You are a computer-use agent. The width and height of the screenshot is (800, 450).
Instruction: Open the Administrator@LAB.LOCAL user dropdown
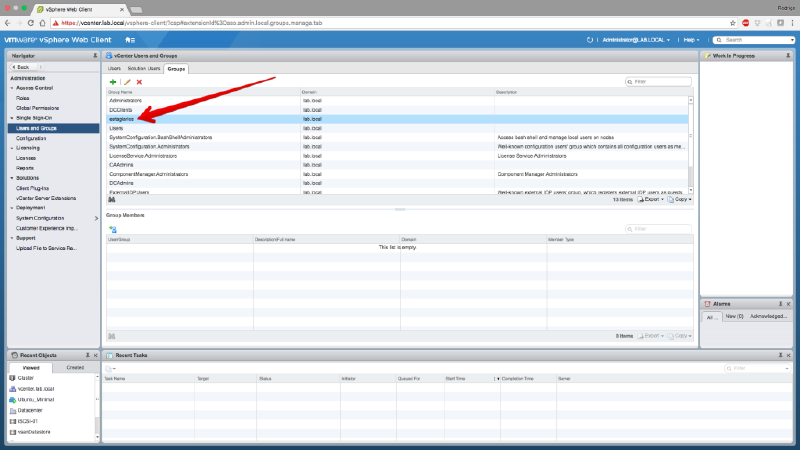point(637,39)
